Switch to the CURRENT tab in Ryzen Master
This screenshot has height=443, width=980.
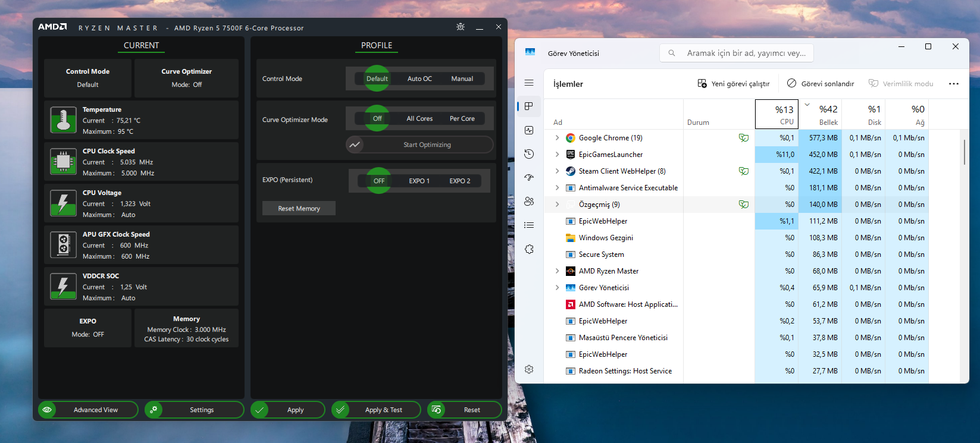tap(141, 45)
